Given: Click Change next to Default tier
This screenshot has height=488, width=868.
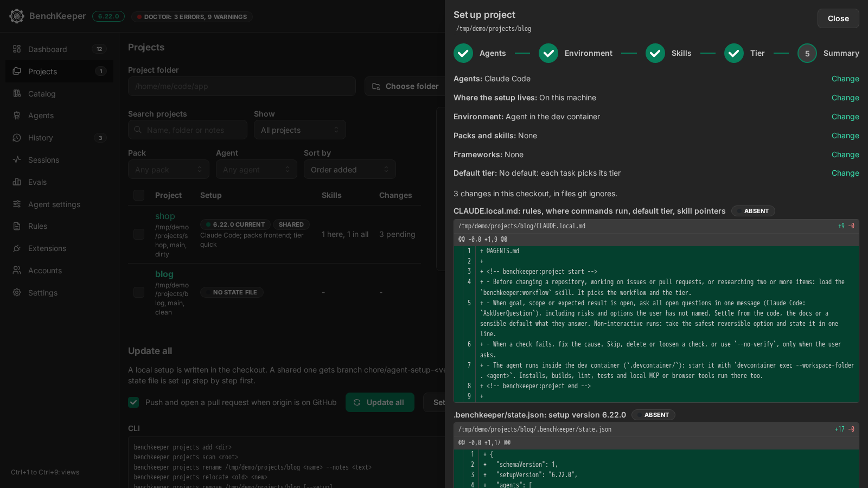Looking at the screenshot, I should pyautogui.click(x=845, y=173).
